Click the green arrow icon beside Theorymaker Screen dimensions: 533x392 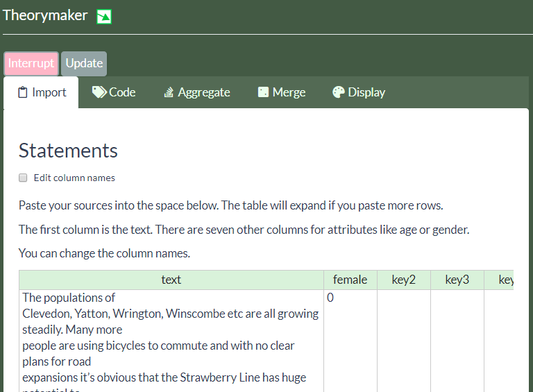pos(104,17)
